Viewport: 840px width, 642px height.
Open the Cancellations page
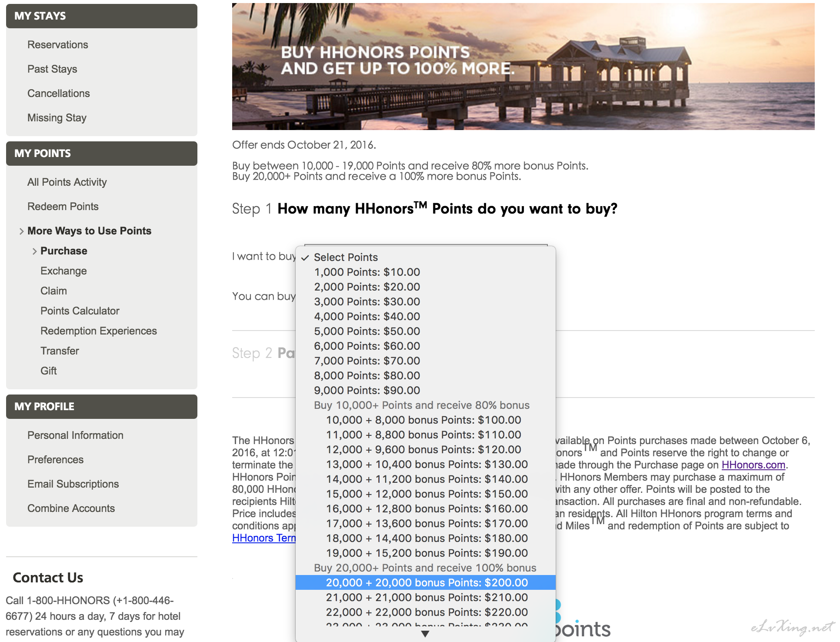(59, 94)
